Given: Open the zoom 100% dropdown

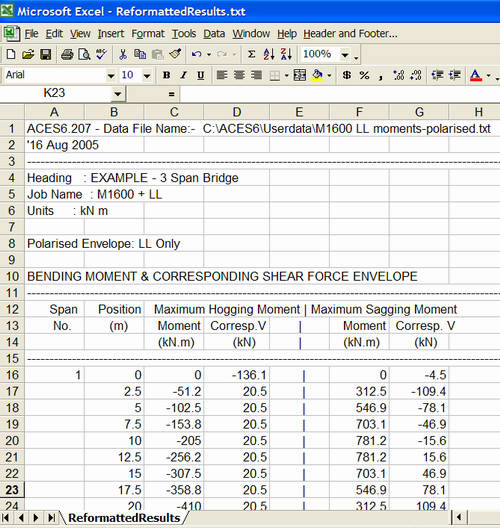Looking at the screenshot, I should point(345,54).
